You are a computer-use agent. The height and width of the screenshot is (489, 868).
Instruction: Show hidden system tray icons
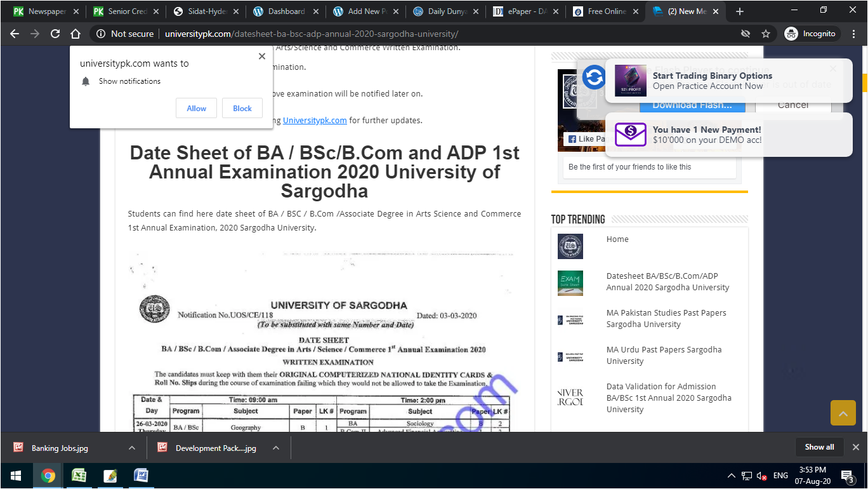coord(731,476)
